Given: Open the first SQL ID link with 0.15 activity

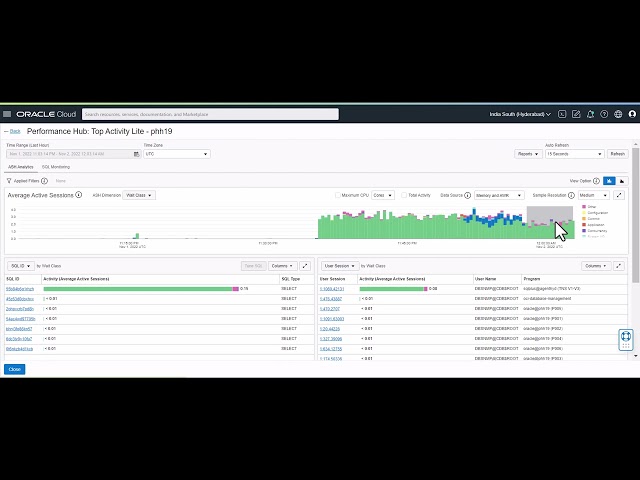Looking at the screenshot, I should (x=20, y=289).
